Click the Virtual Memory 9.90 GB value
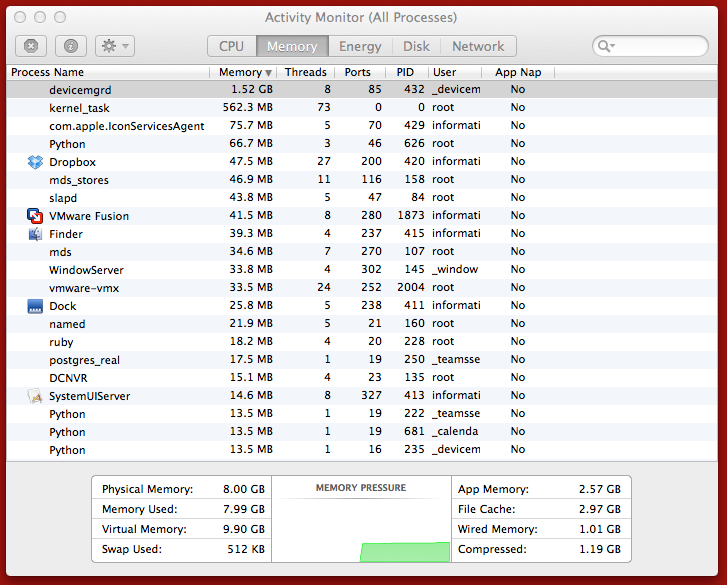Viewport: 727px width, 585px height. click(x=244, y=529)
